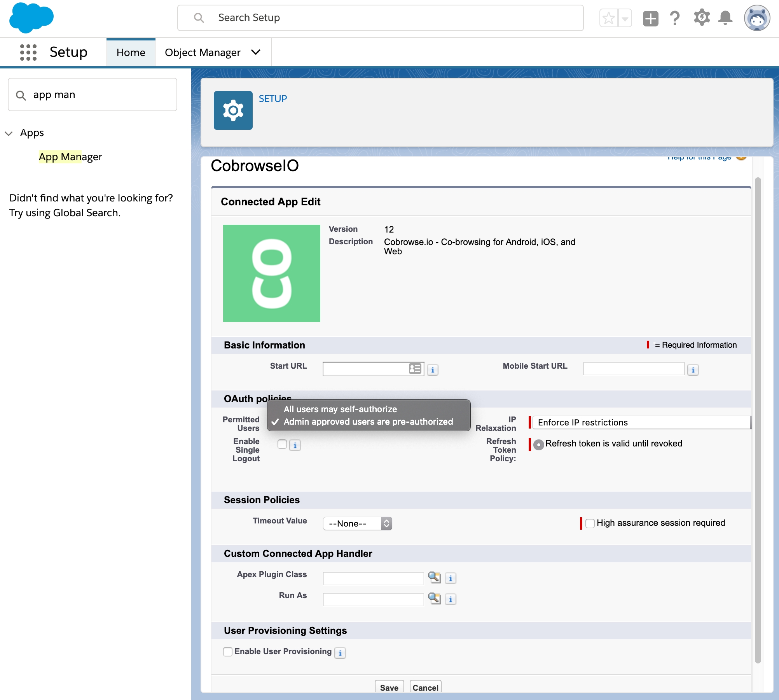The image size is (779, 700).
Task: Click the magnifier icon in Search Setup
Action: (199, 18)
